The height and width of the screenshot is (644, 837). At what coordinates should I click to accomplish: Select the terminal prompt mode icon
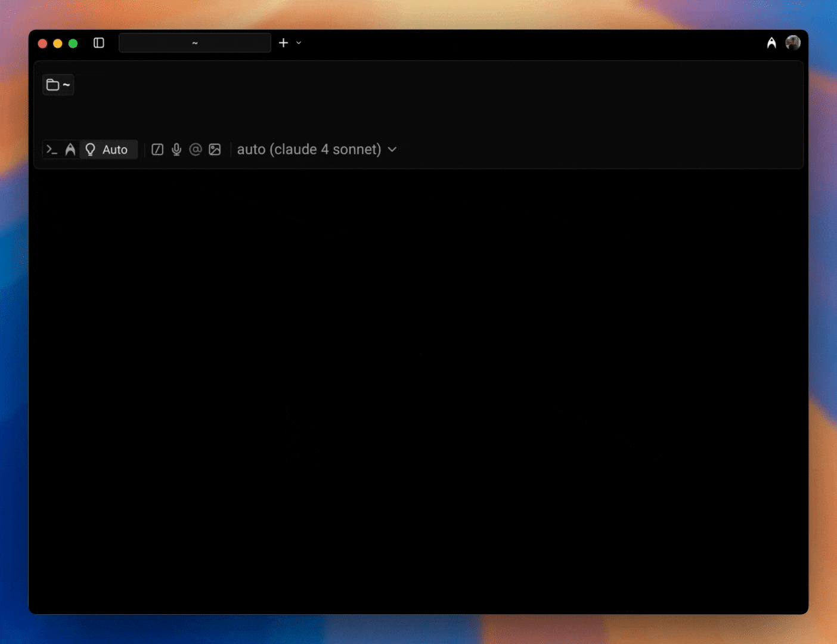(x=51, y=149)
